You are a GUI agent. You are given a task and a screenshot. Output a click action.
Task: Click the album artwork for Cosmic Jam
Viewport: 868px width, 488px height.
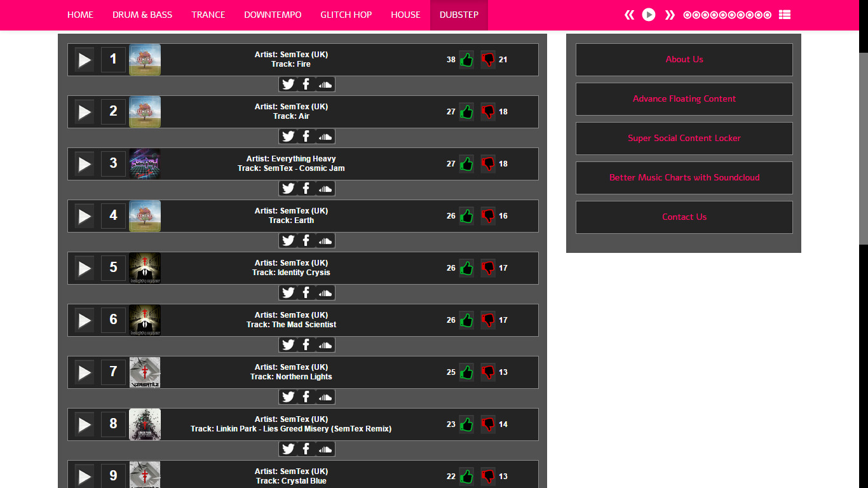coord(144,163)
